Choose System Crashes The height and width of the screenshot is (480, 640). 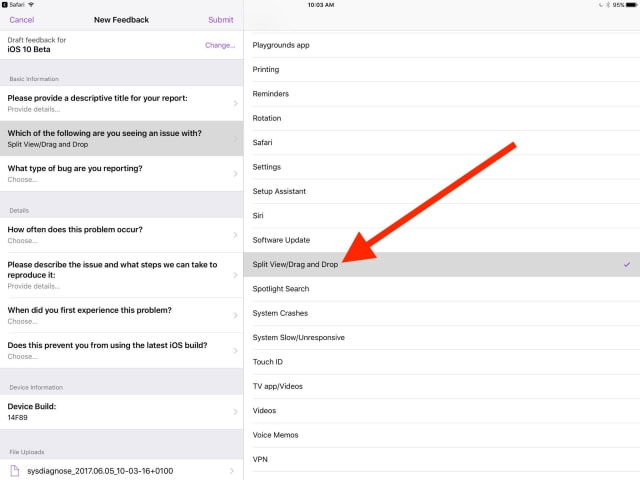442,313
